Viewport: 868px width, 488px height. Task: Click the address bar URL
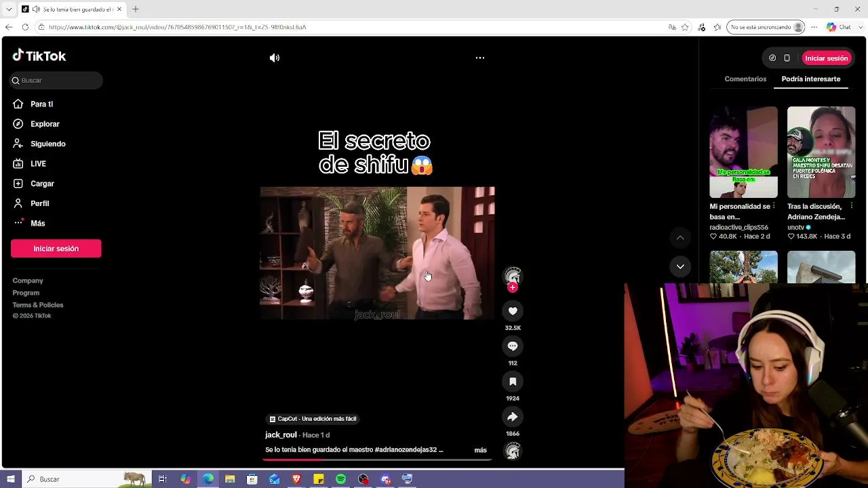[178, 27]
